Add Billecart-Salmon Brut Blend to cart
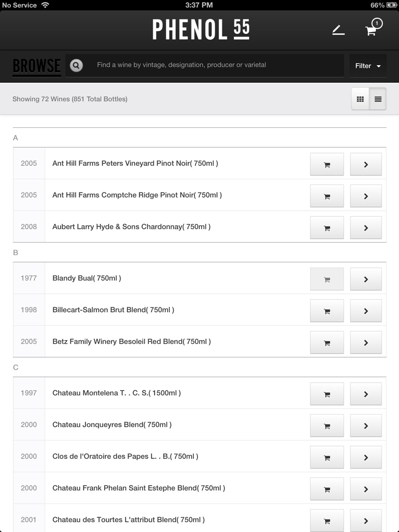This screenshot has height=532, width=399. [327, 311]
